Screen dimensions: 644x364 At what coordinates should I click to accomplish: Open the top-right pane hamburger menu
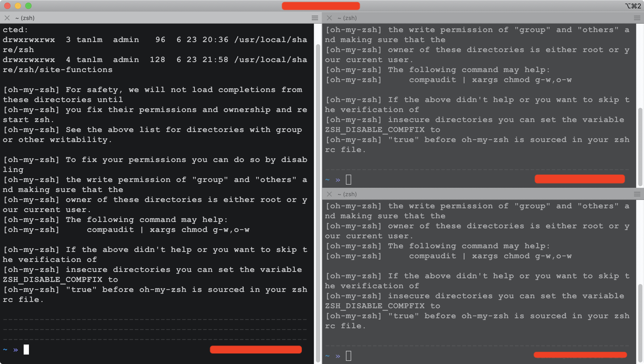[637, 18]
